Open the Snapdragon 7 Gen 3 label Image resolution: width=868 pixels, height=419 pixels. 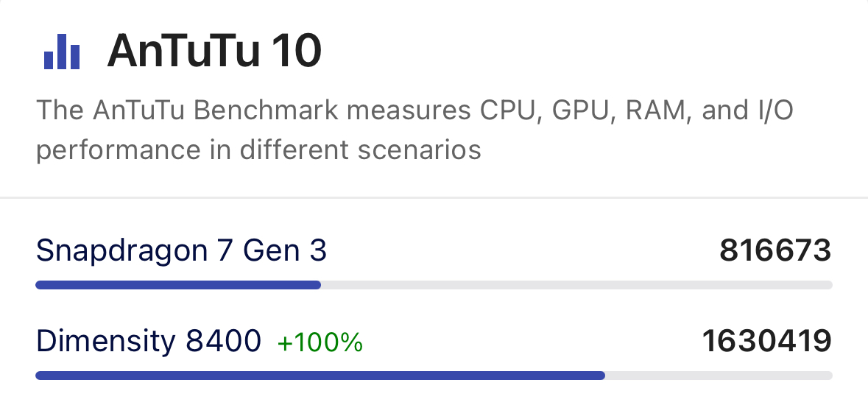181,251
